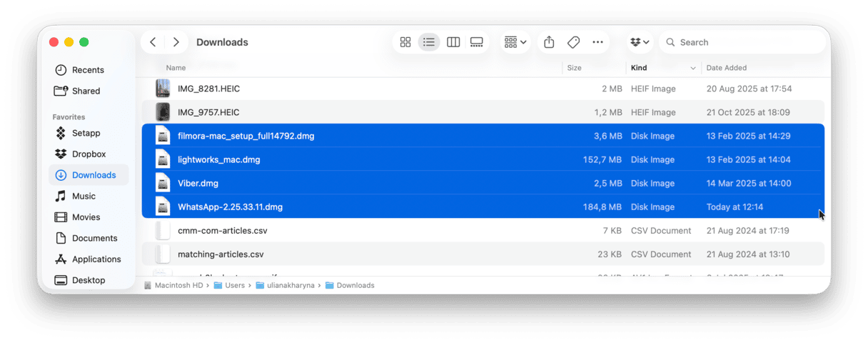Switch to column view
Screen dimensions: 868x343
[x=453, y=42]
